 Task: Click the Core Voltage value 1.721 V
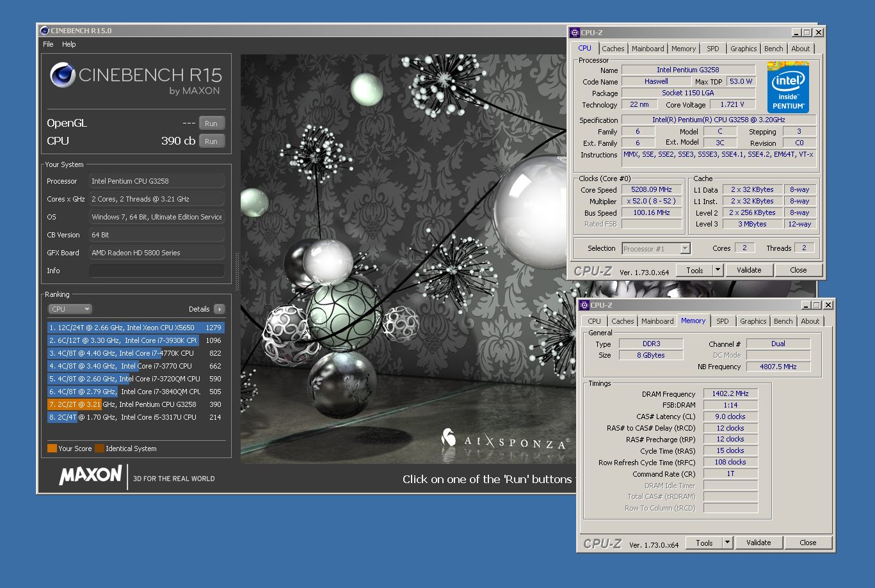tap(732, 104)
